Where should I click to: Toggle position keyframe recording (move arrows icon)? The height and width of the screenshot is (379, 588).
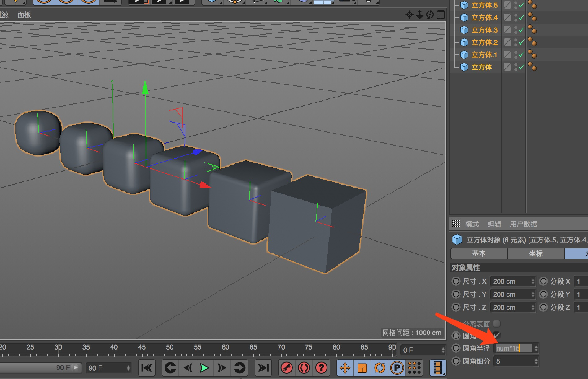(345, 368)
